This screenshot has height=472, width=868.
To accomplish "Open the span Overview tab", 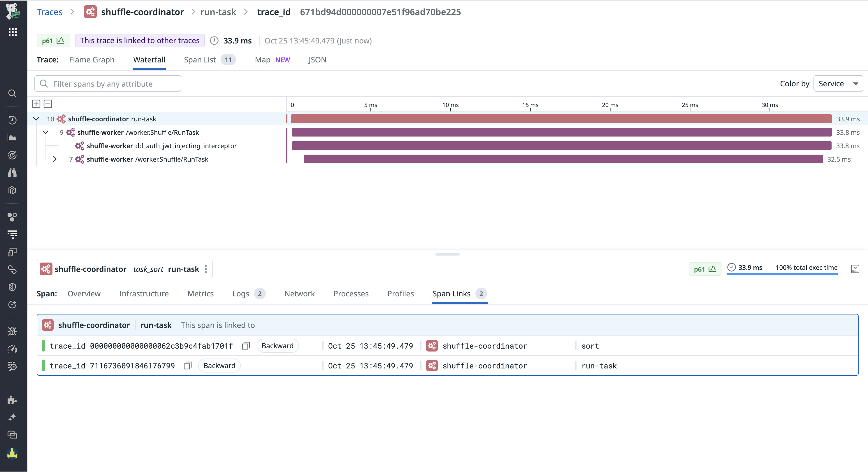I will pyautogui.click(x=84, y=294).
